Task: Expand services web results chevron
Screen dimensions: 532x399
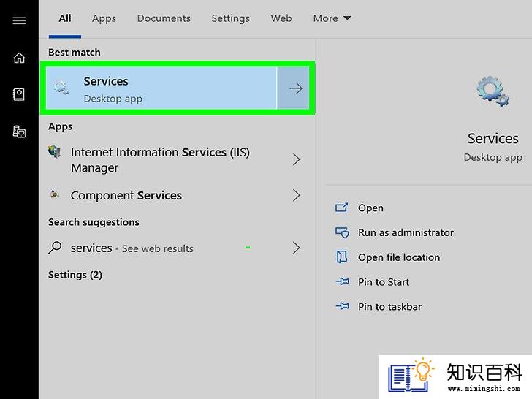Action: click(296, 248)
